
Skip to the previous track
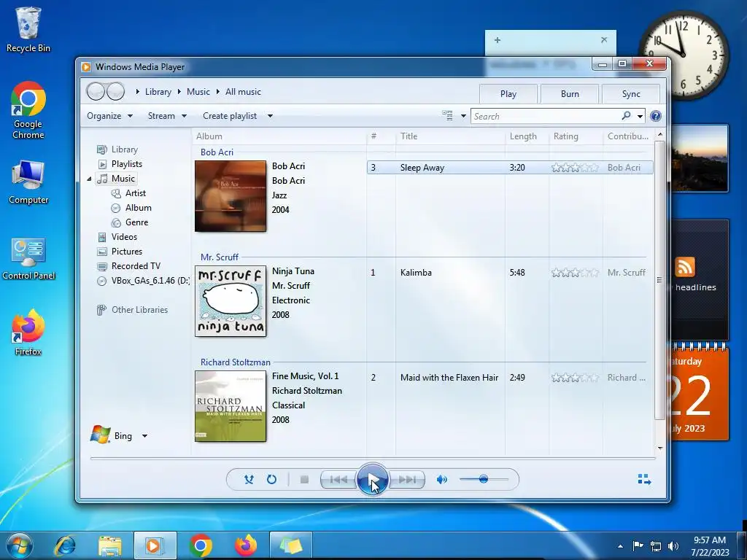click(x=338, y=480)
